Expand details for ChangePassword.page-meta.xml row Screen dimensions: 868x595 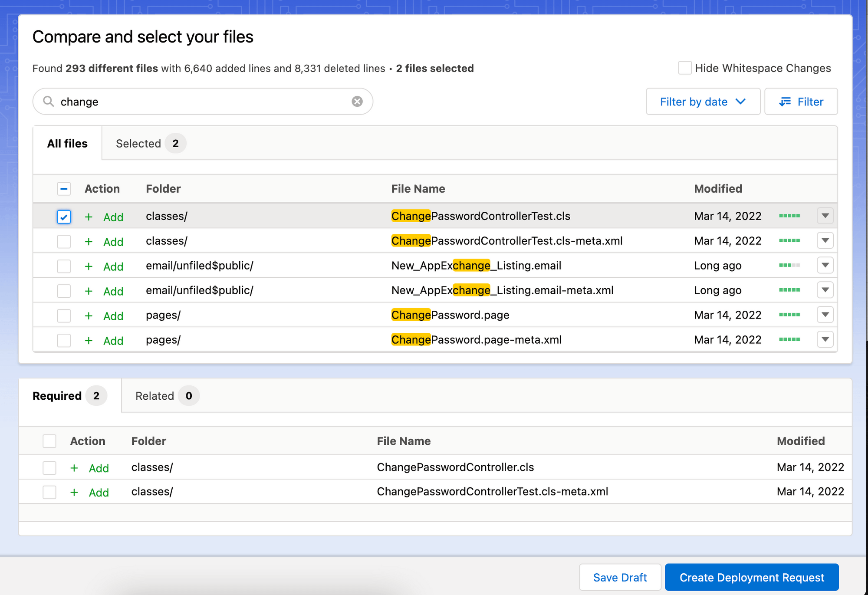click(x=825, y=339)
